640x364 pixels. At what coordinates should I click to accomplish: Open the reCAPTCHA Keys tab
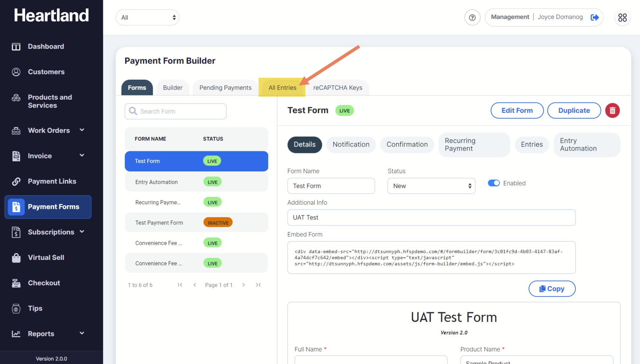click(x=338, y=88)
